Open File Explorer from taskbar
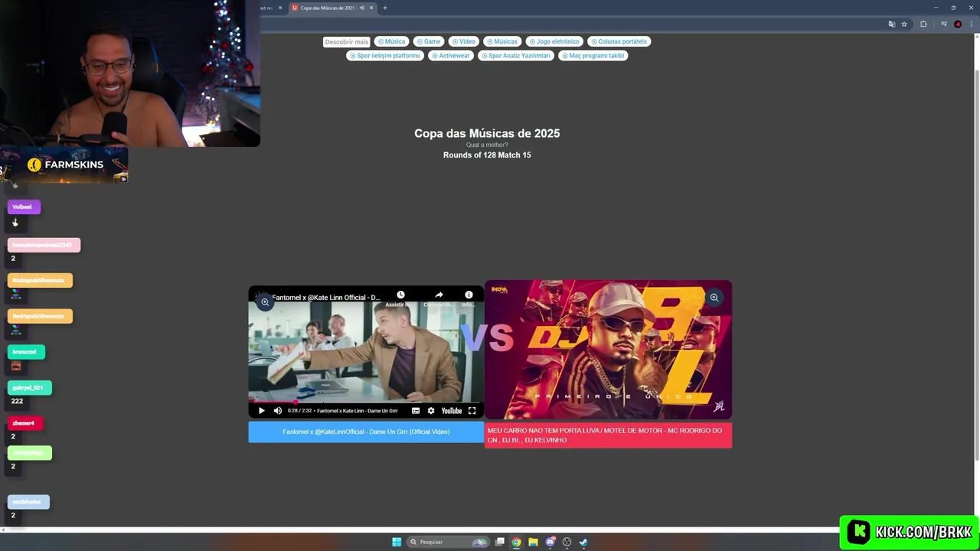The height and width of the screenshot is (551, 980). coord(533,542)
